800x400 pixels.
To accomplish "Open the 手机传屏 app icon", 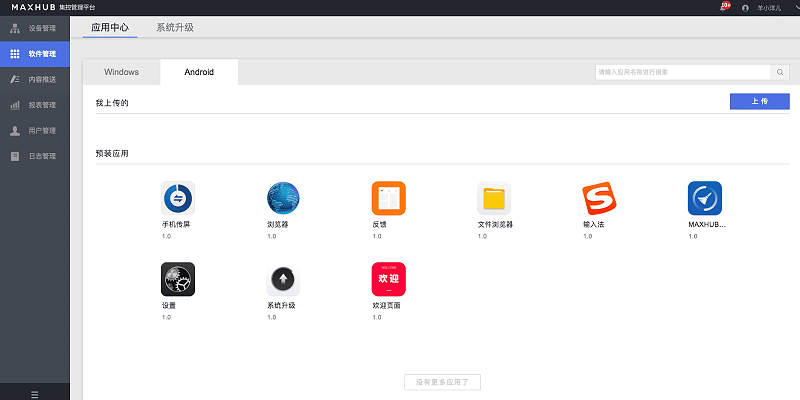I will (x=177, y=197).
